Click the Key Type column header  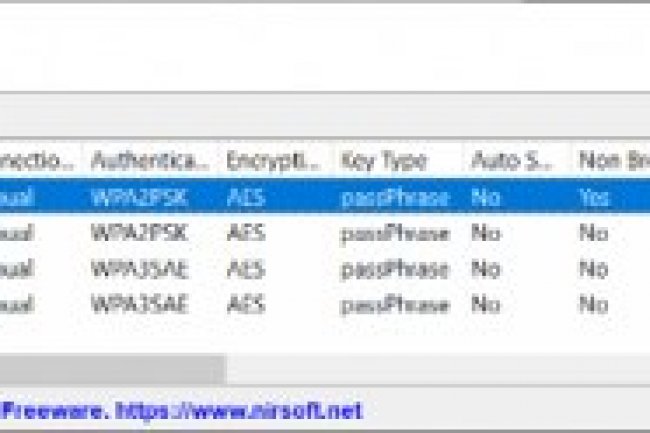(x=384, y=161)
